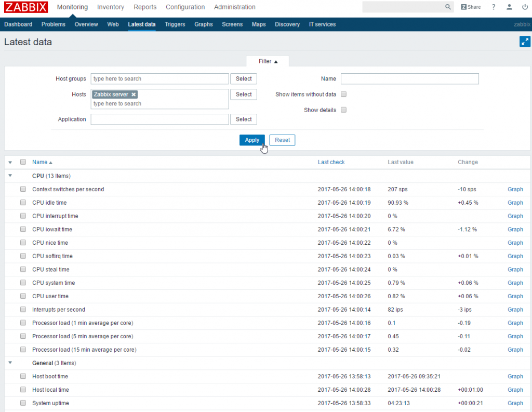Click the Host groups search field

pos(159,78)
